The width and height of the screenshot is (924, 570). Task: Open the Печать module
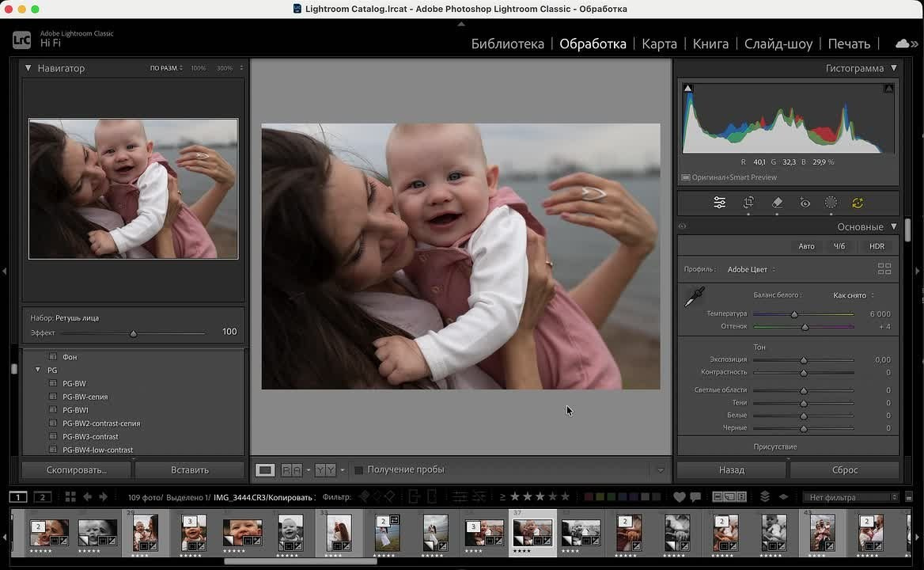point(849,44)
